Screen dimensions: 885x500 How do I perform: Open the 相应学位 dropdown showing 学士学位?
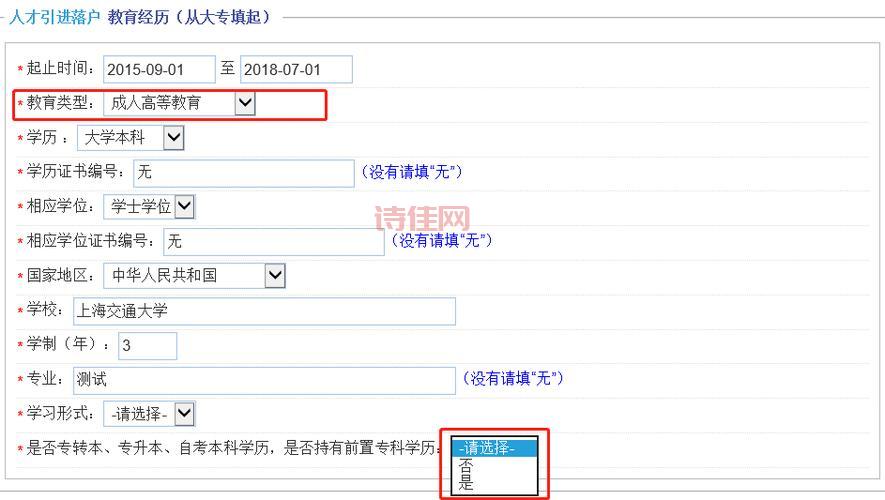point(149,207)
